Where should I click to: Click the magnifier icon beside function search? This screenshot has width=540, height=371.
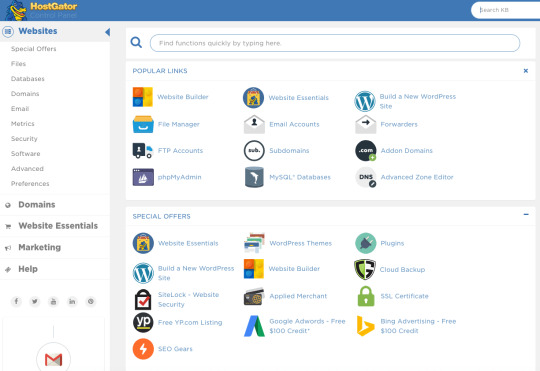tap(136, 42)
